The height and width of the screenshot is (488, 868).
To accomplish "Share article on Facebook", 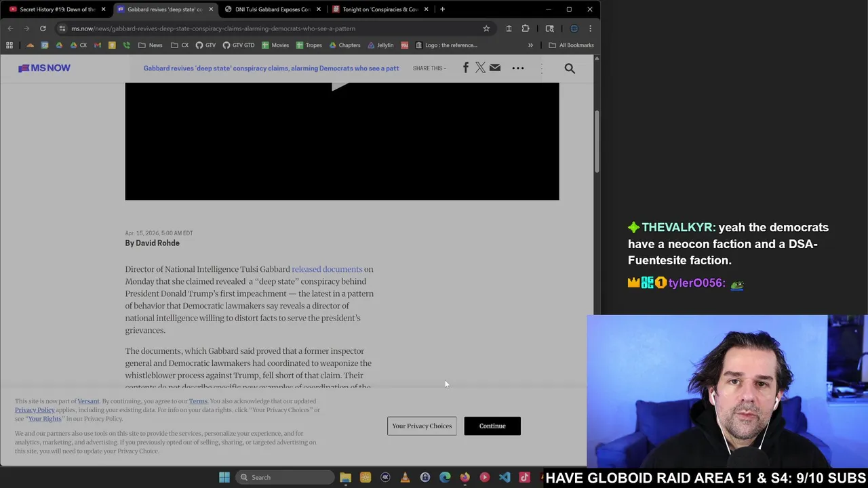I will (466, 68).
